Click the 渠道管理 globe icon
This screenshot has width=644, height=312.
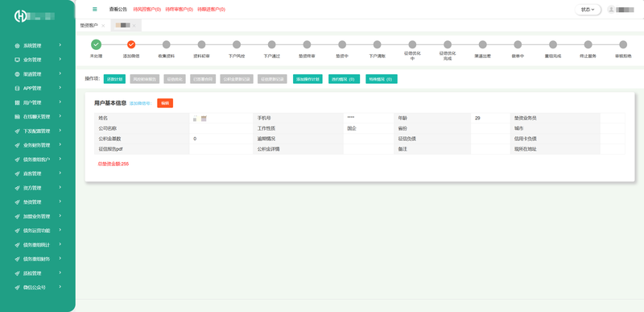coord(17,74)
